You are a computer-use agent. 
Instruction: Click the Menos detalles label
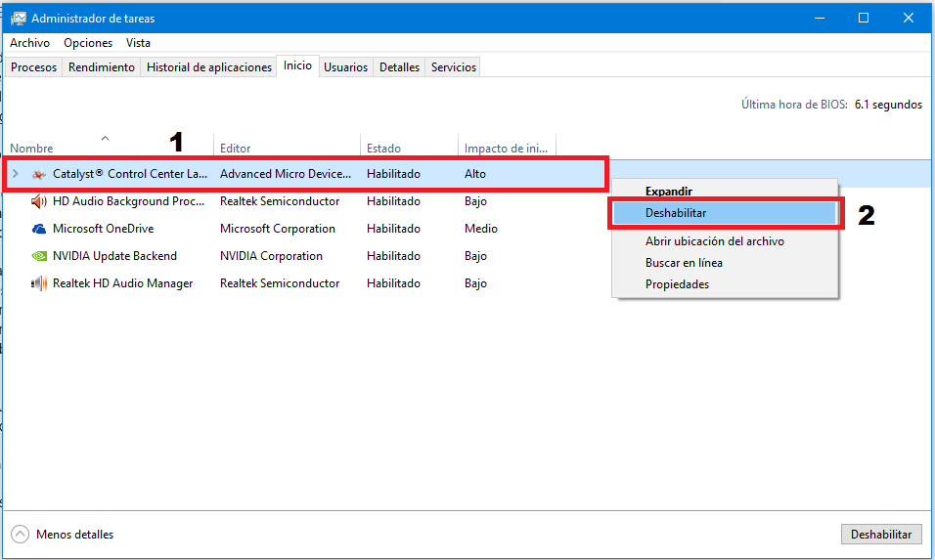pos(75,535)
